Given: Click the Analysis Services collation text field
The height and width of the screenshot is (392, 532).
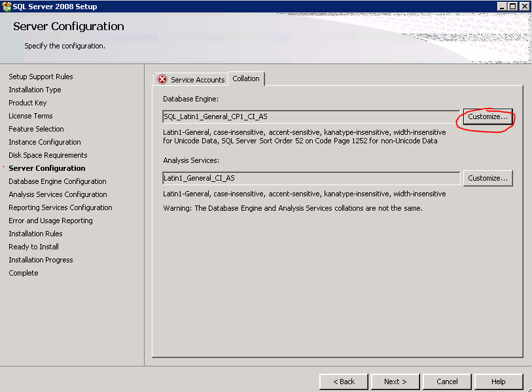Looking at the screenshot, I should point(310,178).
